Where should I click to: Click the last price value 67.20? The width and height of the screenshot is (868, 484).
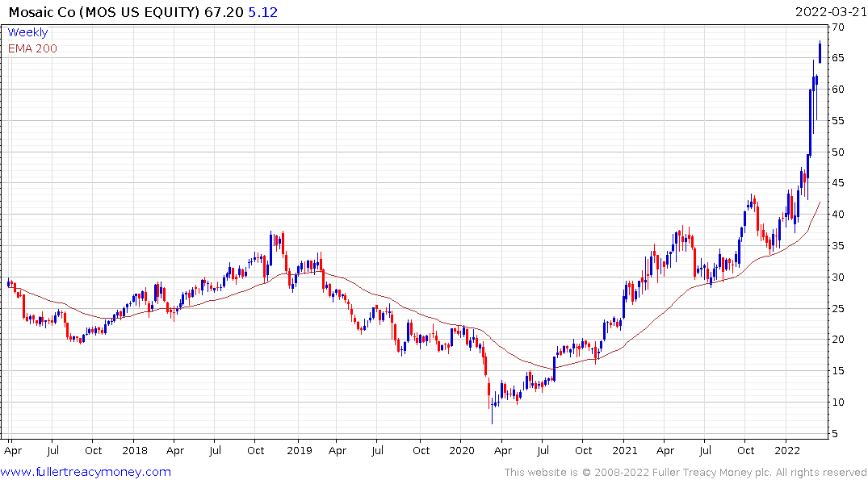click(x=224, y=11)
